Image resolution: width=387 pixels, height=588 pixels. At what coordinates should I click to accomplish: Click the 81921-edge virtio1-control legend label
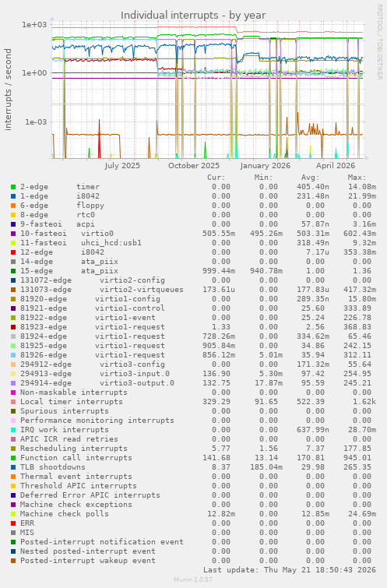(x=93, y=308)
